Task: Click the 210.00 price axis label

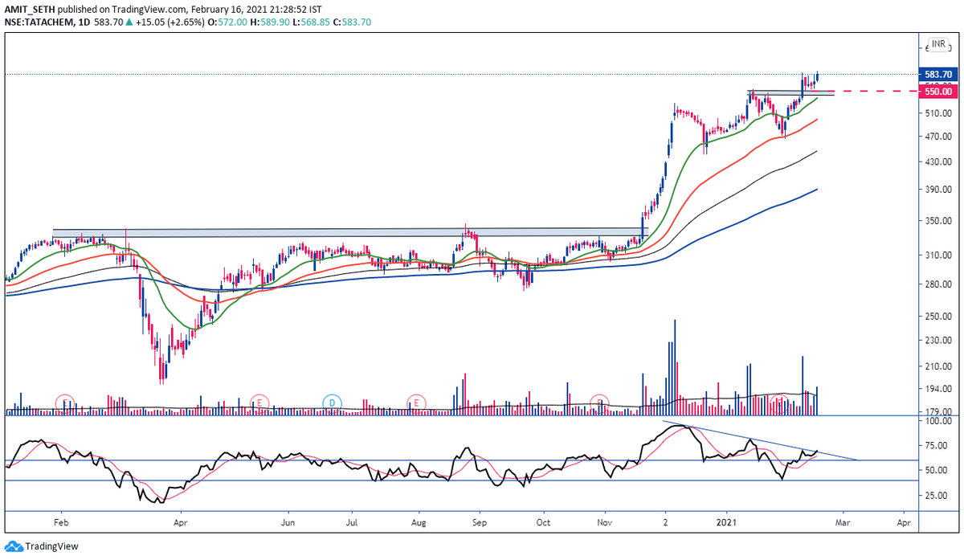Action: point(937,366)
